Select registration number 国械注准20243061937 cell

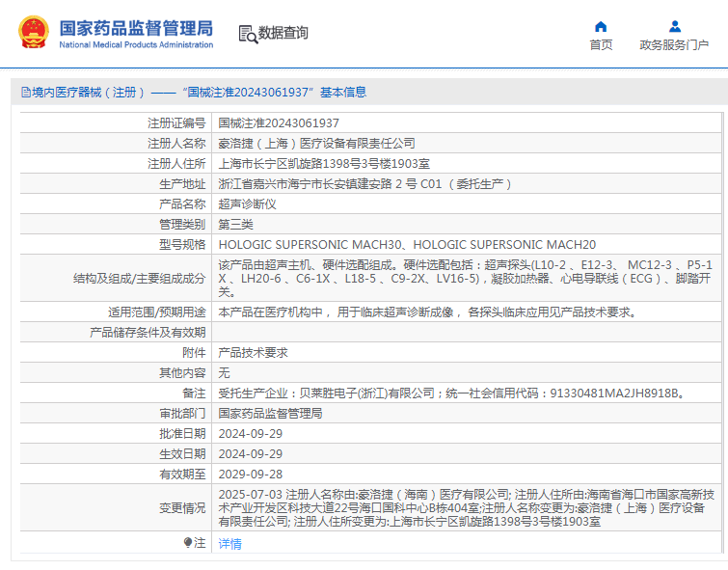point(279,123)
